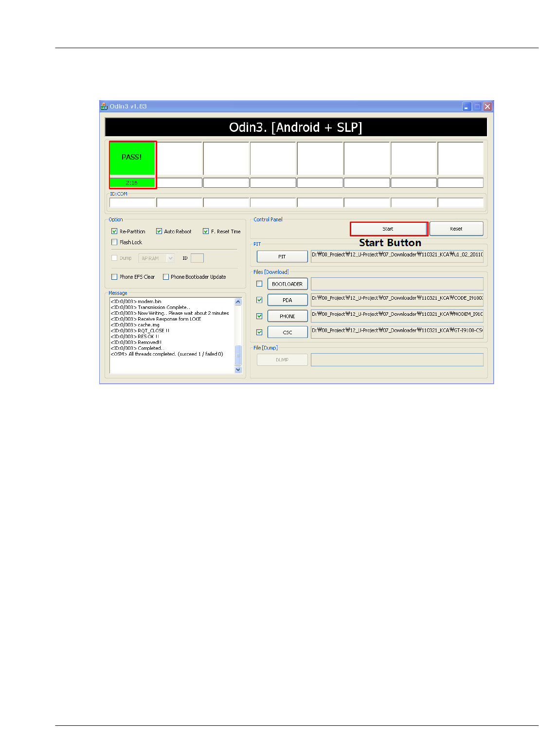Uncheck the PHONE file checkbox
This screenshot has width=539, height=756.
tap(259, 316)
